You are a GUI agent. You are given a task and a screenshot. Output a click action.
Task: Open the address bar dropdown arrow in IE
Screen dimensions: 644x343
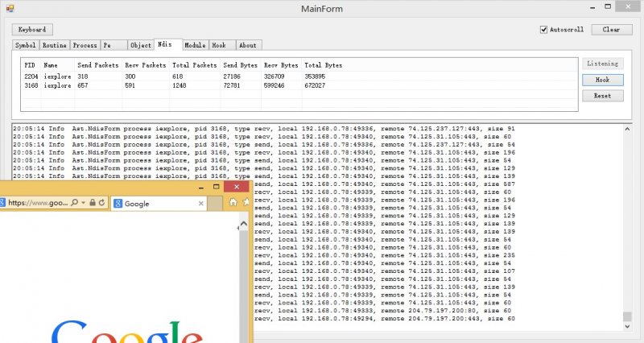pos(84,203)
